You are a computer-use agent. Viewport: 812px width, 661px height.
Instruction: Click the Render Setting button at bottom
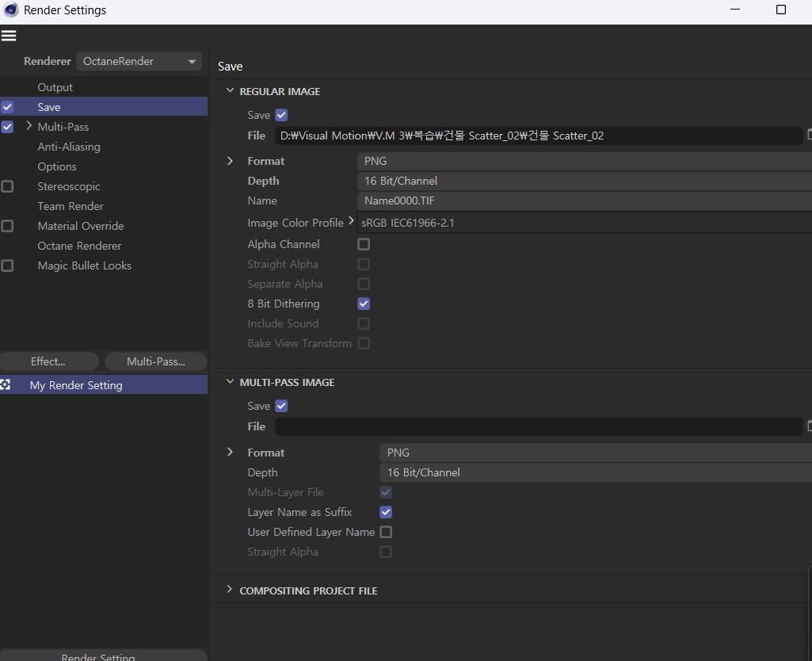click(x=102, y=655)
